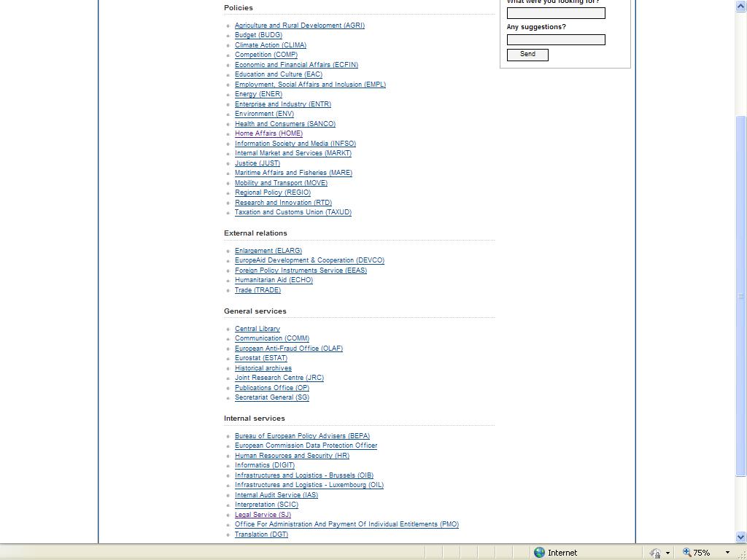Image resolution: width=747 pixels, height=560 pixels.
Task: Go to Eurostat (ESTAT) page
Action: [x=260, y=358]
